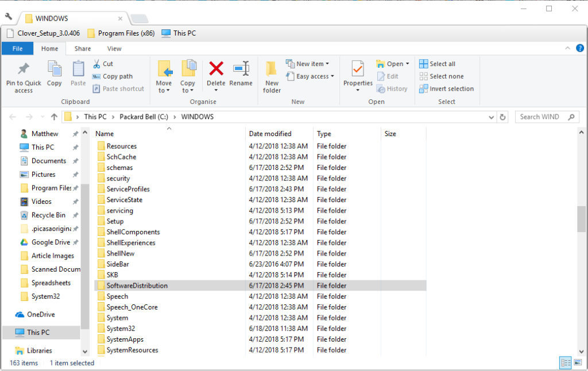
Task: Click the SideBar folder icon
Action: [101, 264]
